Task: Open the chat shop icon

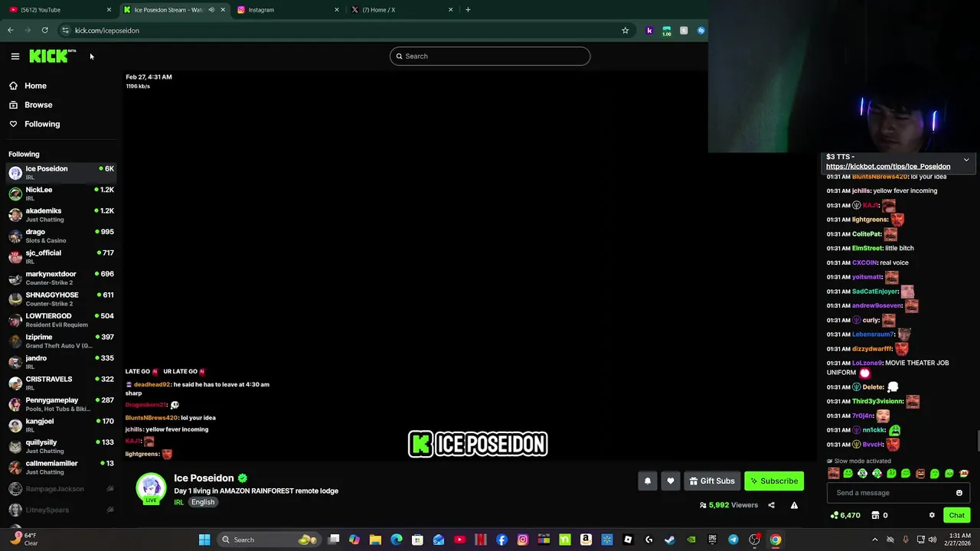Action: [x=875, y=515]
